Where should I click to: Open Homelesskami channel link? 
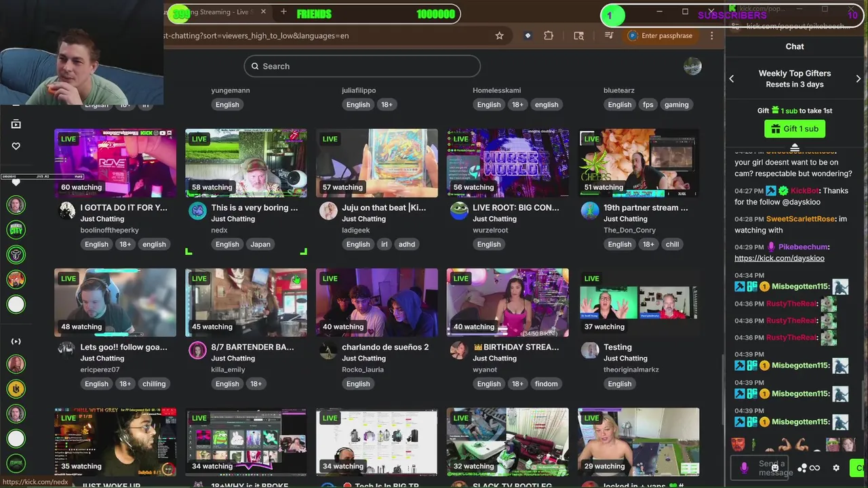497,90
